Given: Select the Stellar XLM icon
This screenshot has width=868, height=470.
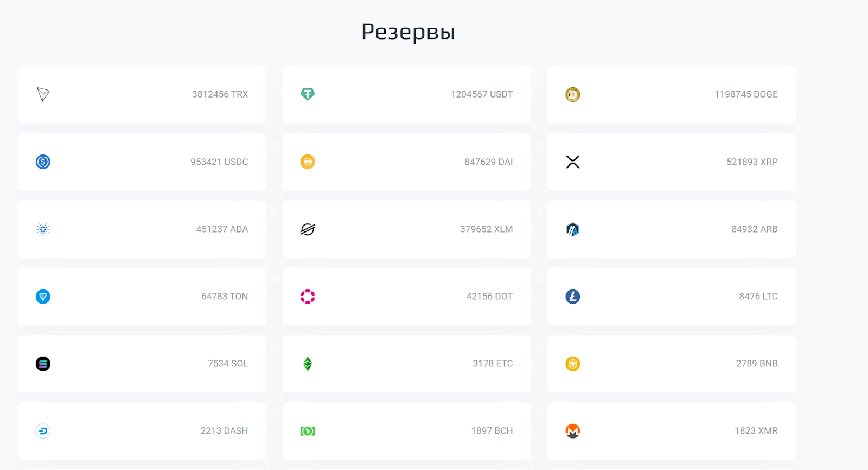Looking at the screenshot, I should [x=308, y=229].
